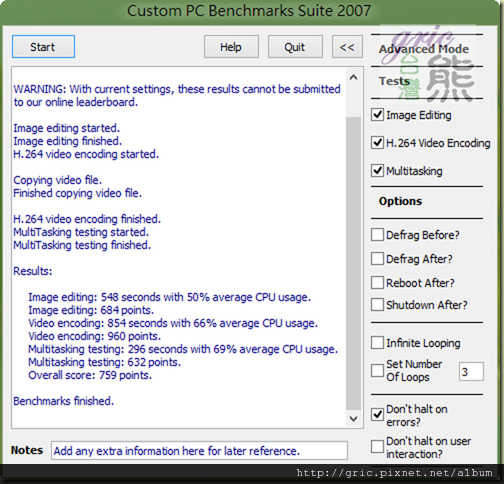Click the Notes input field
Image resolution: width=504 pixels, height=484 pixels.
pyautogui.click(x=199, y=451)
